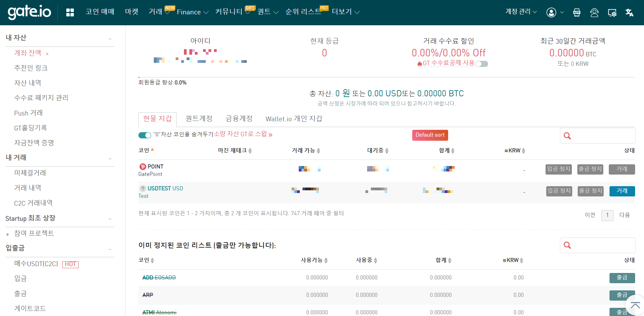The image size is (644, 316).
Task: Open the 더보기 dropdown menu
Action: (x=346, y=12)
